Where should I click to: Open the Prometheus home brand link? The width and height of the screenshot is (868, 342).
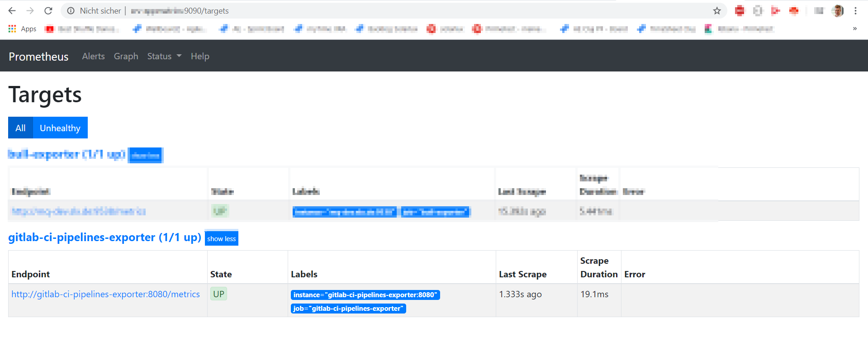(38, 57)
